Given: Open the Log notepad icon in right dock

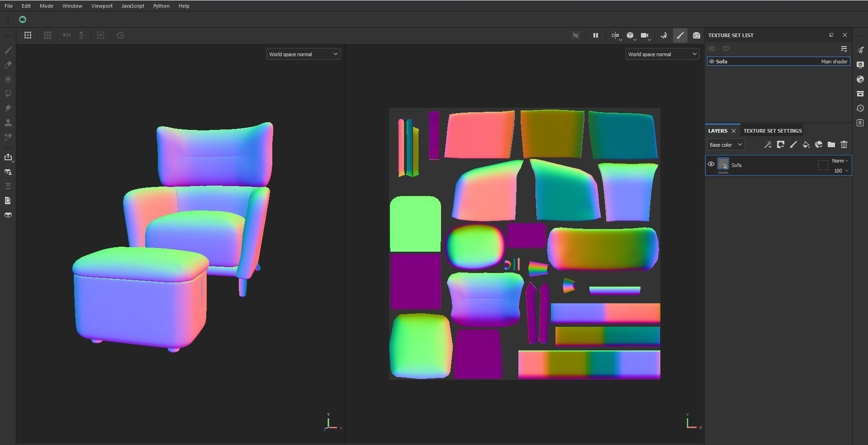Looking at the screenshot, I should (860, 123).
